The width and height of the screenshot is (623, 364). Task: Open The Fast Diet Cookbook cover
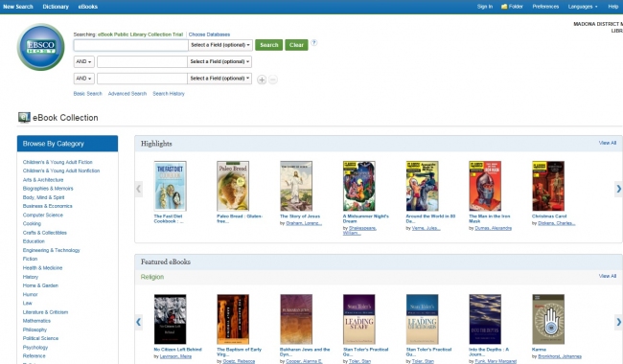[170, 186]
